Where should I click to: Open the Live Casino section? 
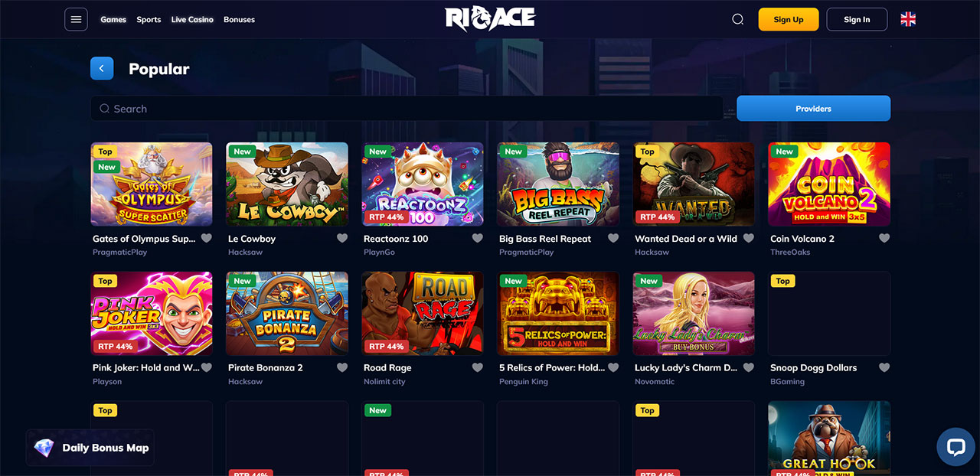pyautogui.click(x=192, y=20)
